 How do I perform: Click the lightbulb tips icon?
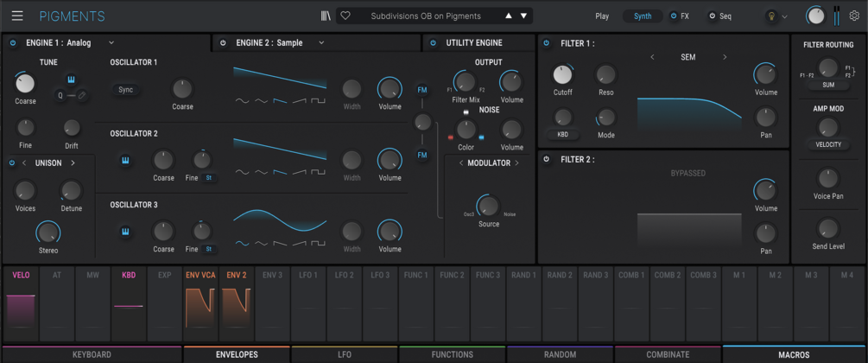coord(771,16)
